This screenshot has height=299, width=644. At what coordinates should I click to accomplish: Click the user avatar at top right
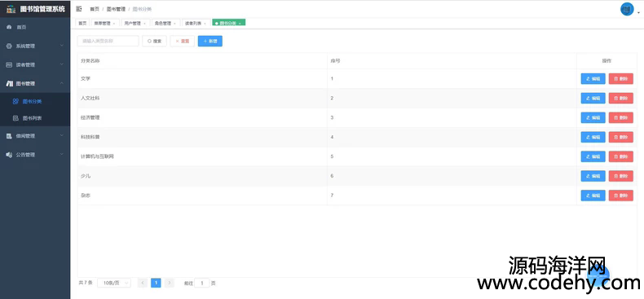pos(627,9)
